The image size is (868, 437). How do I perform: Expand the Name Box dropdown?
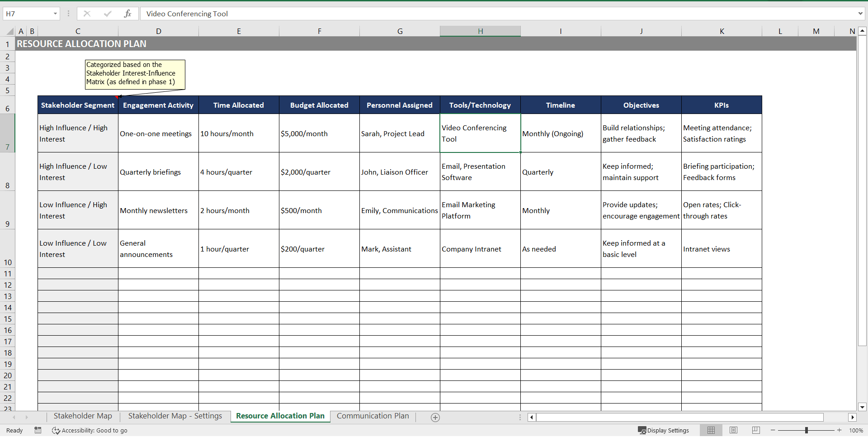click(x=55, y=14)
